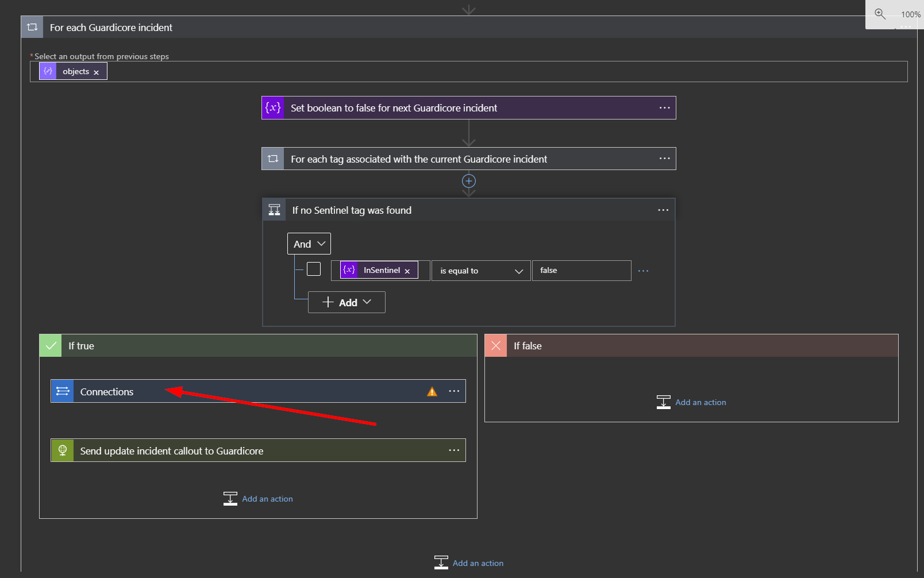Click the Connections action icon

click(62, 391)
